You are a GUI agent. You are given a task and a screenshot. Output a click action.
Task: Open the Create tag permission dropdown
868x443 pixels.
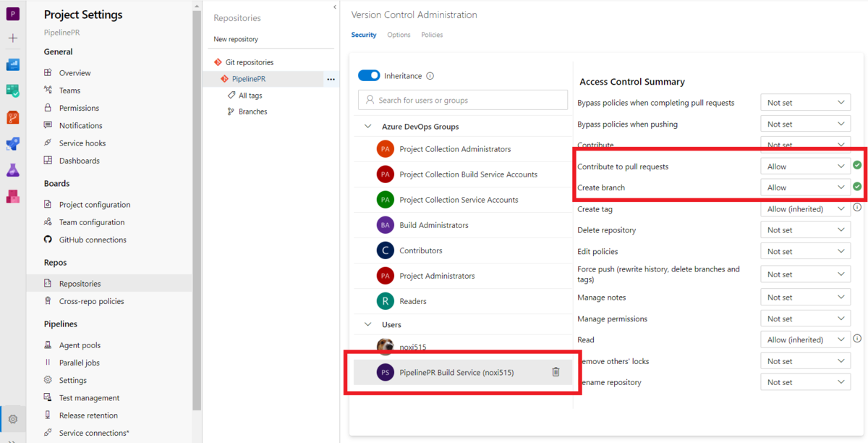point(805,209)
